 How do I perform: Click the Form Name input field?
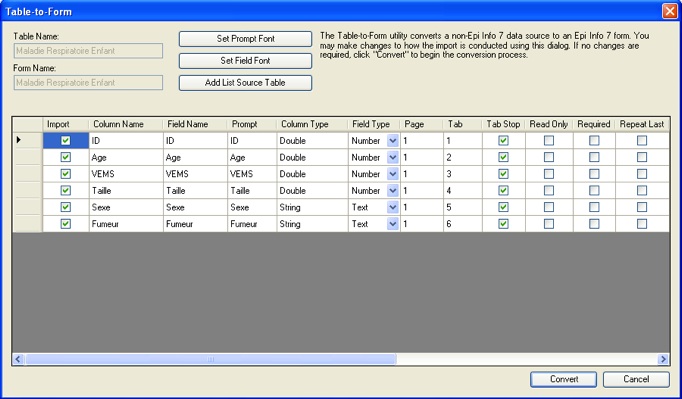pos(88,83)
